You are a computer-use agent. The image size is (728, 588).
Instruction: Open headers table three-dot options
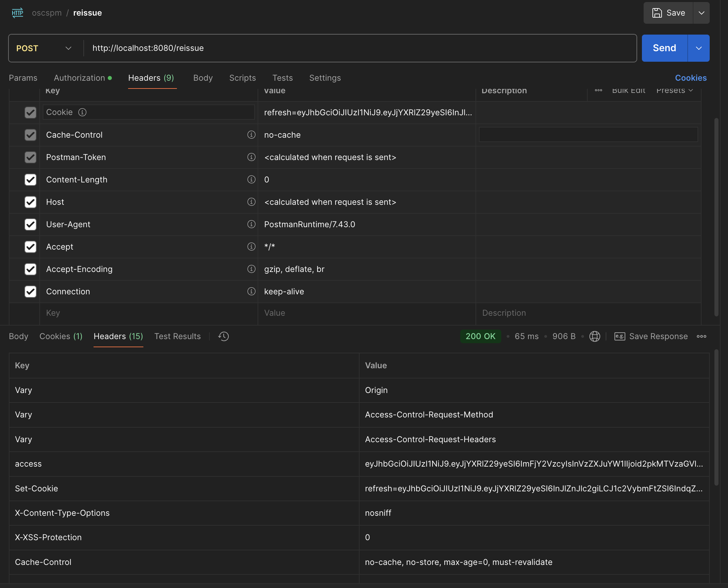(x=598, y=91)
